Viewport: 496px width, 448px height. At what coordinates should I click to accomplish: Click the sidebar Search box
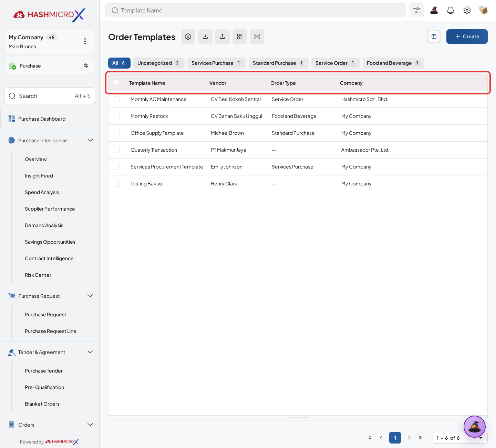pos(50,96)
